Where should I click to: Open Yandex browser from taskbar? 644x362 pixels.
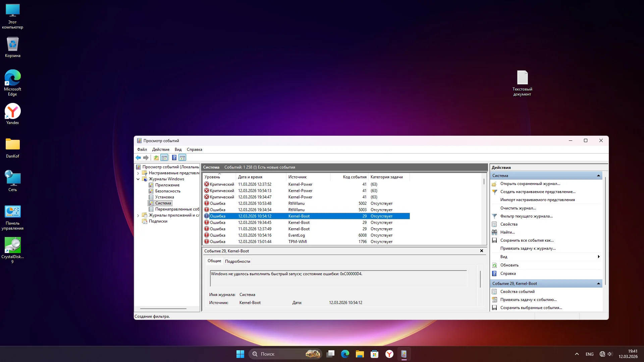pyautogui.click(x=389, y=354)
